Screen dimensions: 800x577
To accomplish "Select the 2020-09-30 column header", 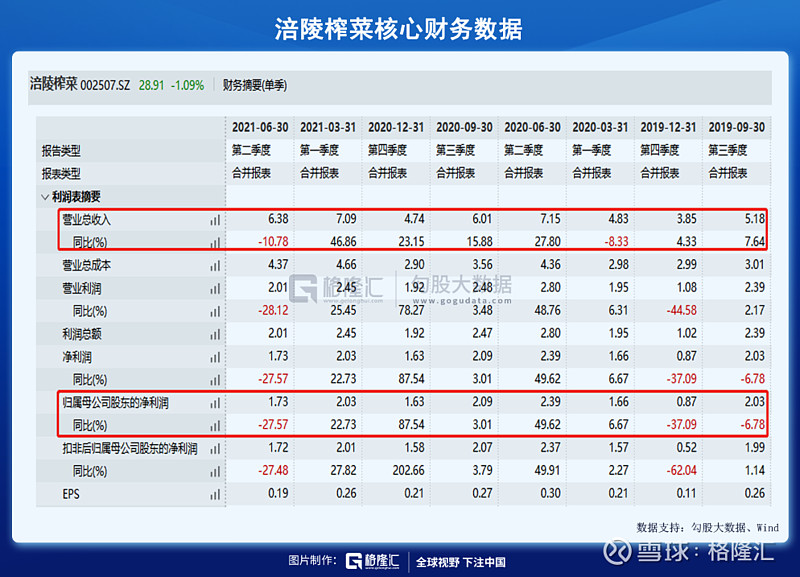I will coord(464,128).
